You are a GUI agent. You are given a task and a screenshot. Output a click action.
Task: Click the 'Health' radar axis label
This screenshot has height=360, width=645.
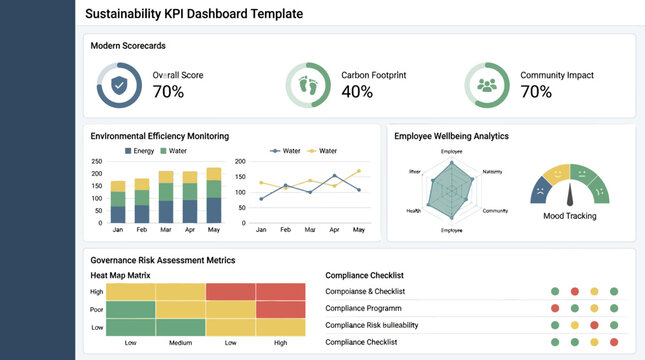[x=413, y=211]
